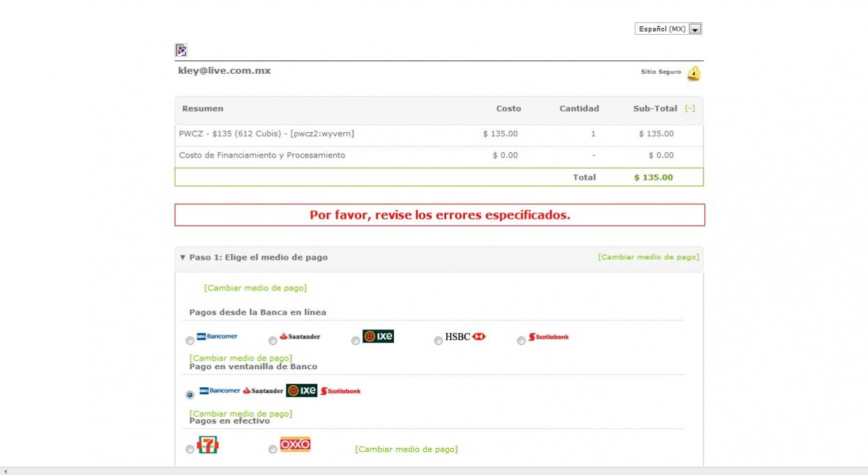The height and width of the screenshot is (475, 868).
Task: Click the Por favor, revise los errores message
Action: pos(440,215)
